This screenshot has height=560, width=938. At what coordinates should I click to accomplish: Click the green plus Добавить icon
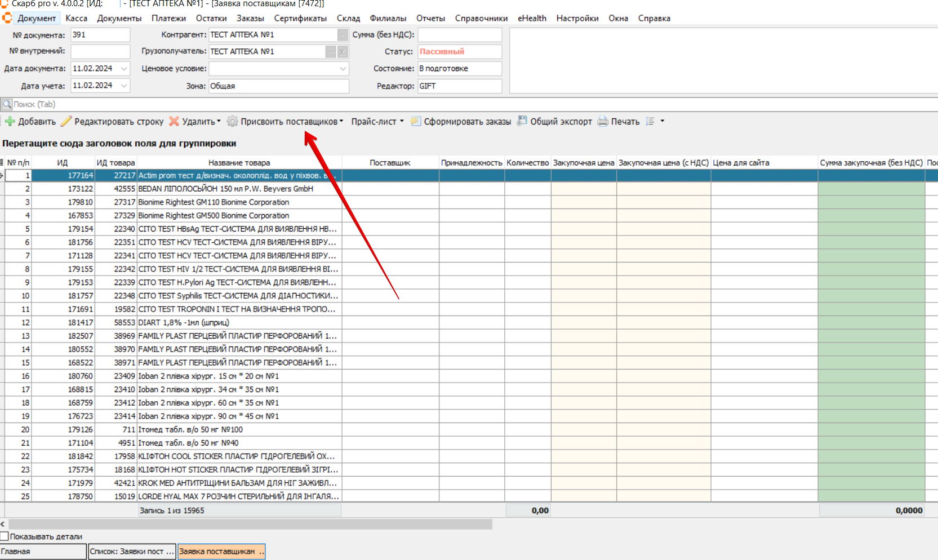click(10, 121)
